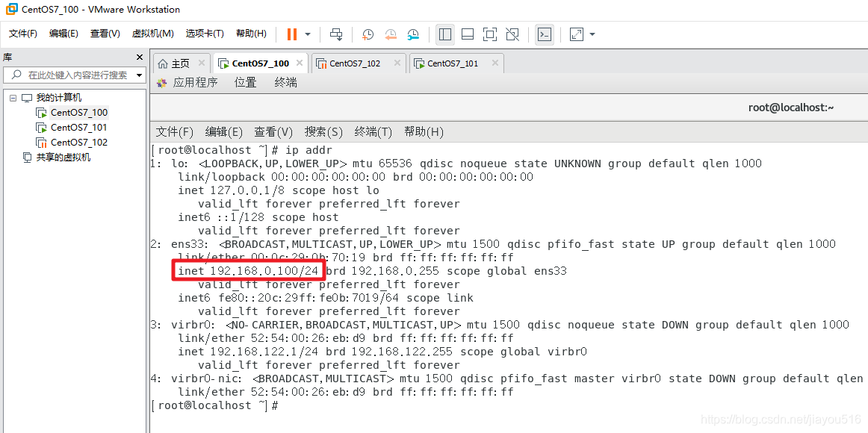Open the terminal 编辑(E) menu
Image resolution: width=868 pixels, height=433 pixels.
tap(223, 132)
